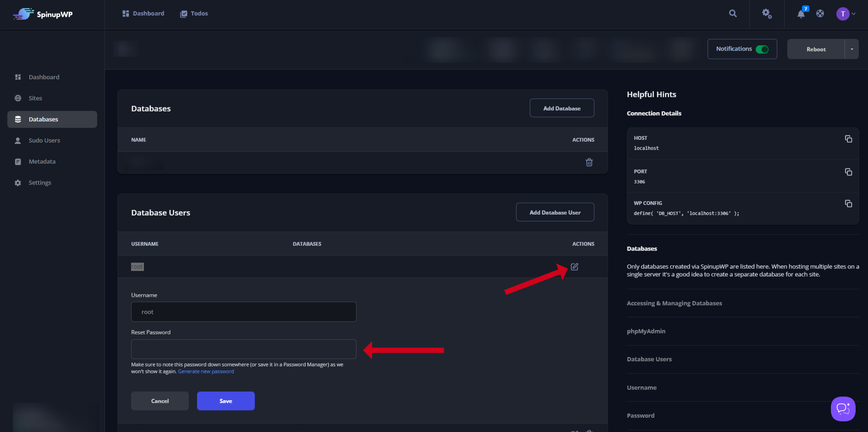Focus the Reset Password input field
This screenshot has width=868, height=432.
tap(243, 349)
